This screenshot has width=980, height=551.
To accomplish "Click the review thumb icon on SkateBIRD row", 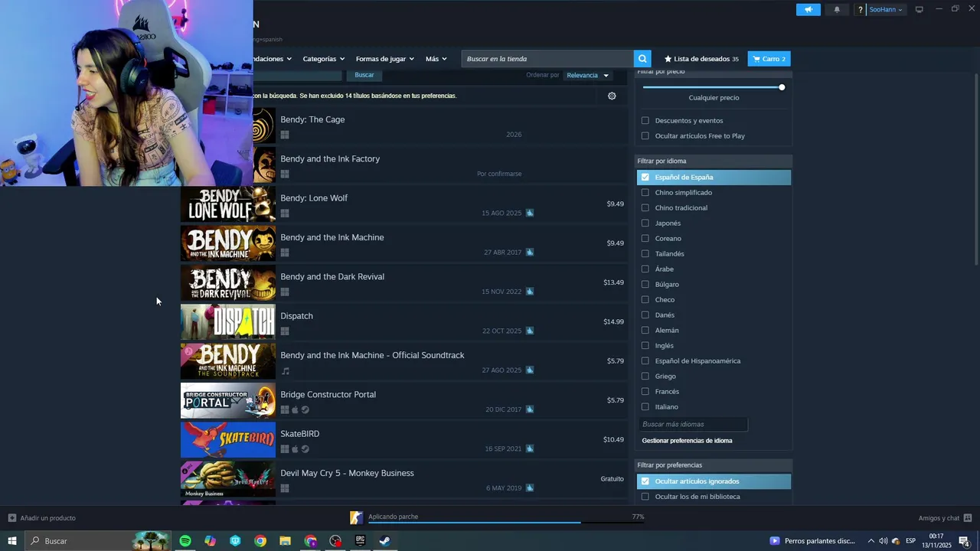I will click(x=530, y=448).
